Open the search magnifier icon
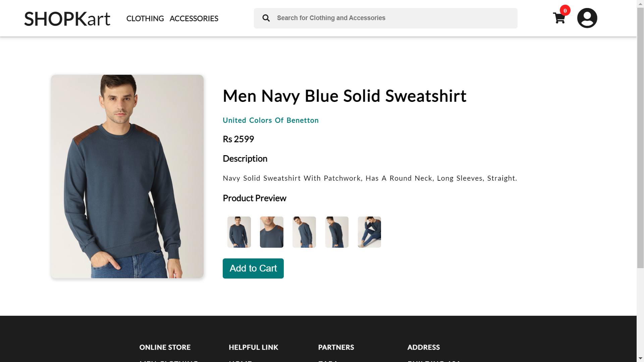The image size is (644, 362). [x=266, y=18]
